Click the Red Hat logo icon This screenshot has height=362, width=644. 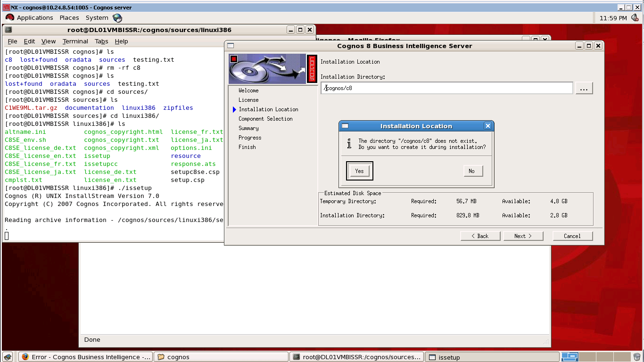(x=9, y=18)
